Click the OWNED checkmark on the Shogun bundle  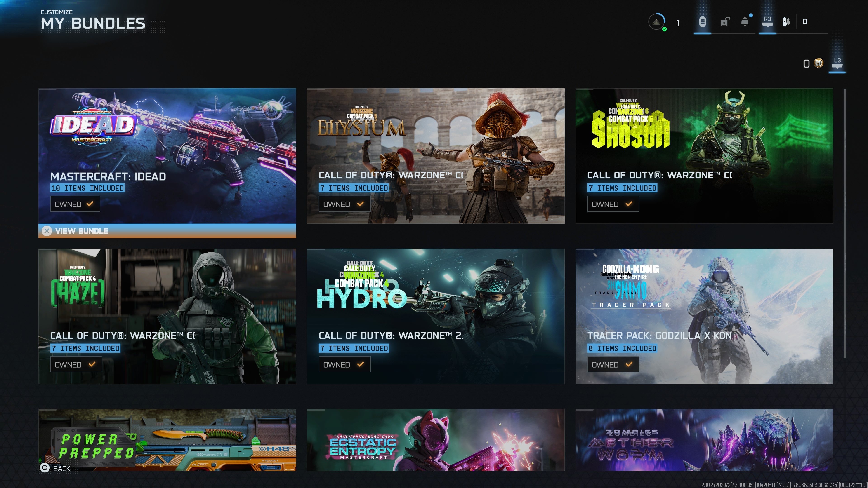pyautogui.click(x=629, y=204)
